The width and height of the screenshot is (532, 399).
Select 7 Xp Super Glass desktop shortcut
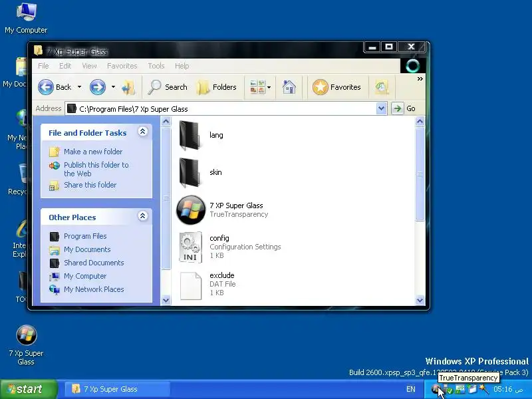[x=26, y=345]
